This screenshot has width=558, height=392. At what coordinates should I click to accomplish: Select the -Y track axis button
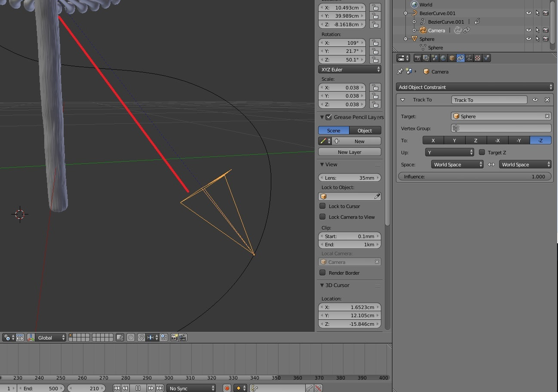pos(519,141)
